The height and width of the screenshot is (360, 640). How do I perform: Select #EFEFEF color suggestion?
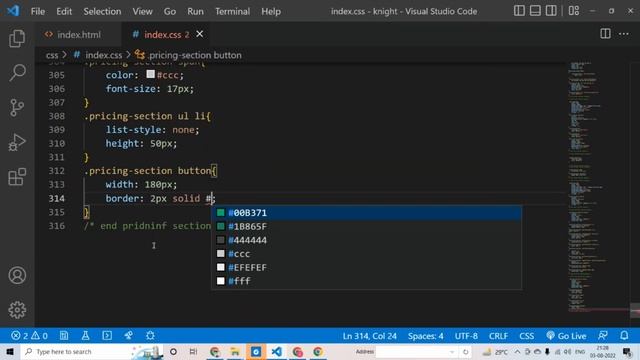[x=366, y=267]
